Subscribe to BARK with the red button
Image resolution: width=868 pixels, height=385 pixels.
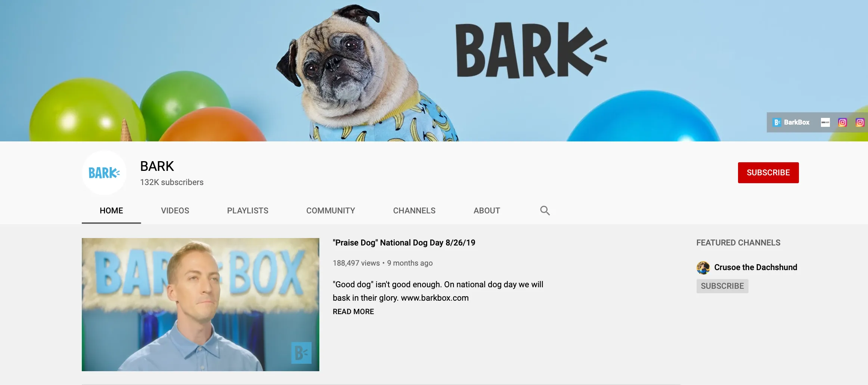768,173
